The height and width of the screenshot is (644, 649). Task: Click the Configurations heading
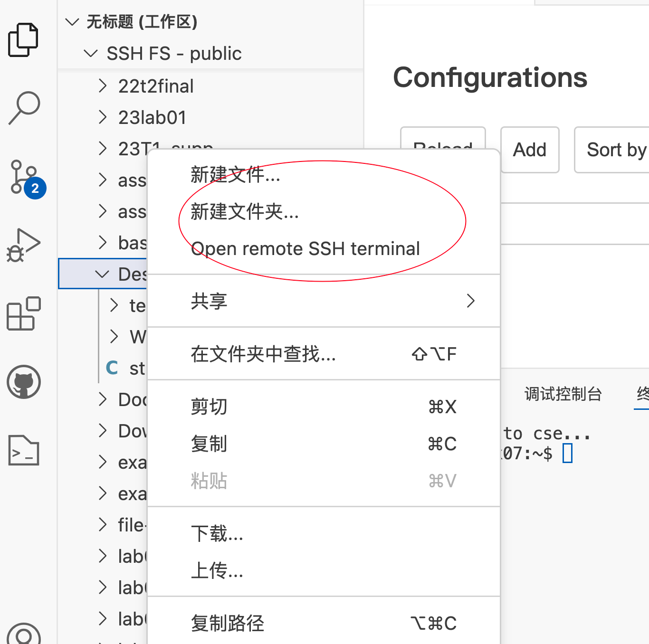[x=490, y=77]
